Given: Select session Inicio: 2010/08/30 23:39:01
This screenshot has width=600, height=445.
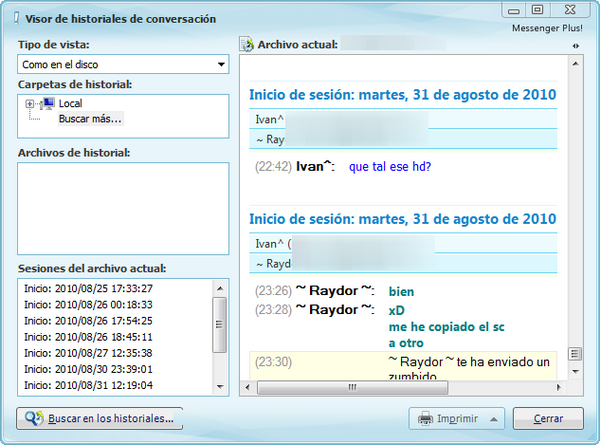Looking at the screenshot, I should (88, 369).
